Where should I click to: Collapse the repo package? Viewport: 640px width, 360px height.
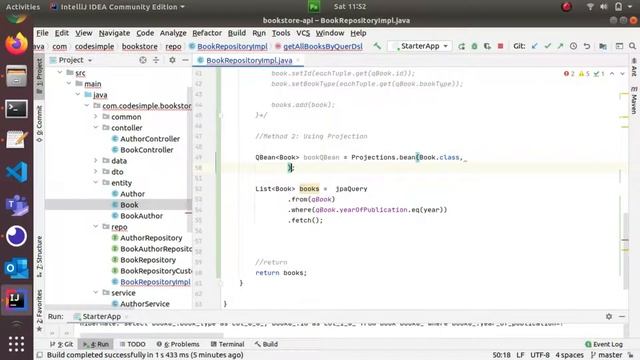pos(96,227)
